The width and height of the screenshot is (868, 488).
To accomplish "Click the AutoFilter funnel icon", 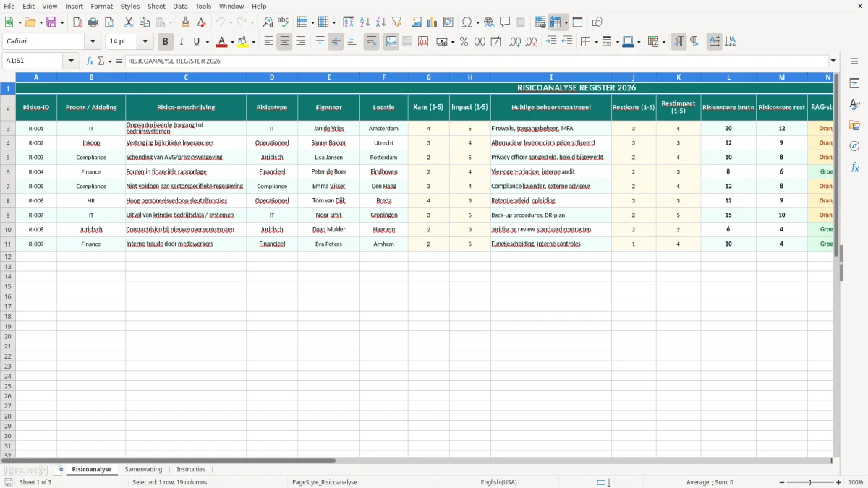I will pyautogui.click(x=397, y=22).
